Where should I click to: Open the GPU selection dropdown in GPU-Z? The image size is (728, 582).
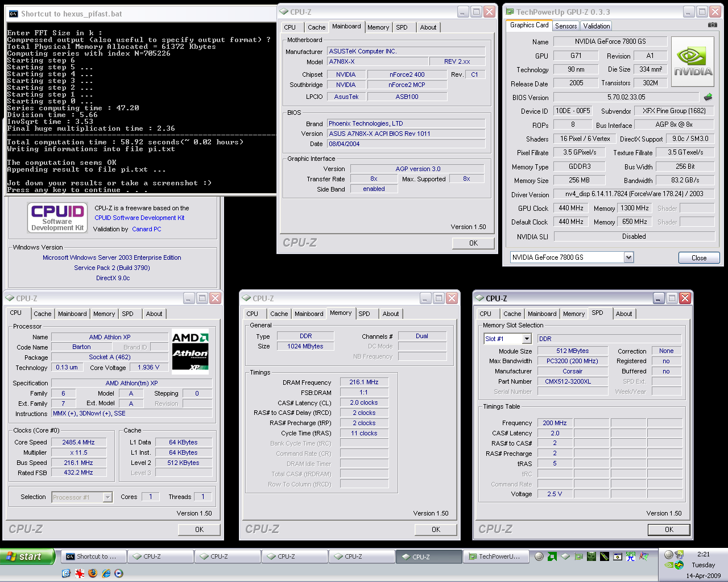point(628,257)
